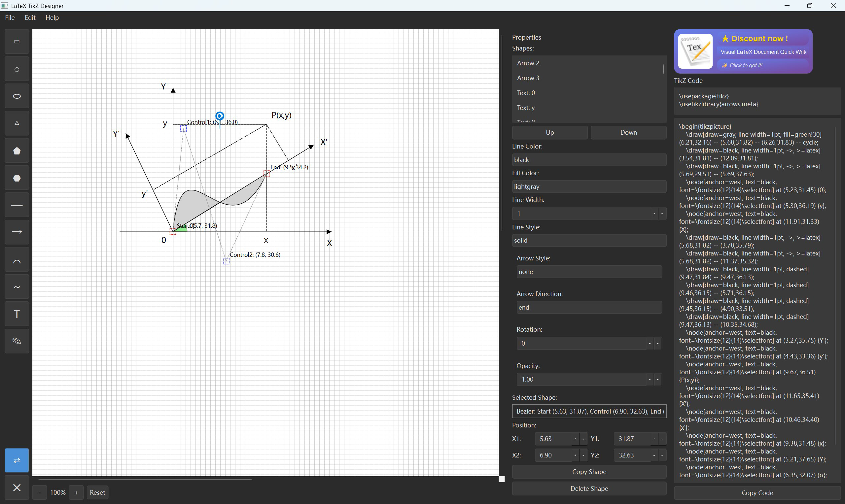The width and height of the screenshot is (845, 504).
Task: Select the T text tool
Action: (x=17, y=314)
